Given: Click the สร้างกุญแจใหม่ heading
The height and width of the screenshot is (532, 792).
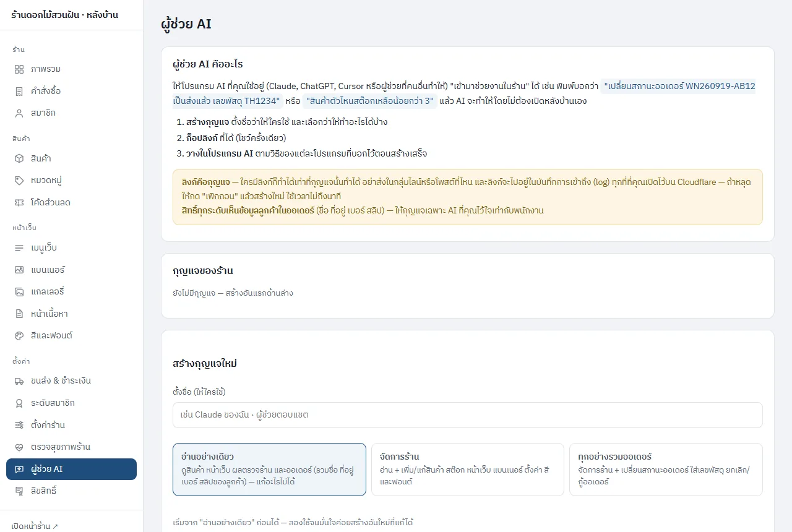Looking at the screenshot, I should 205,364.
